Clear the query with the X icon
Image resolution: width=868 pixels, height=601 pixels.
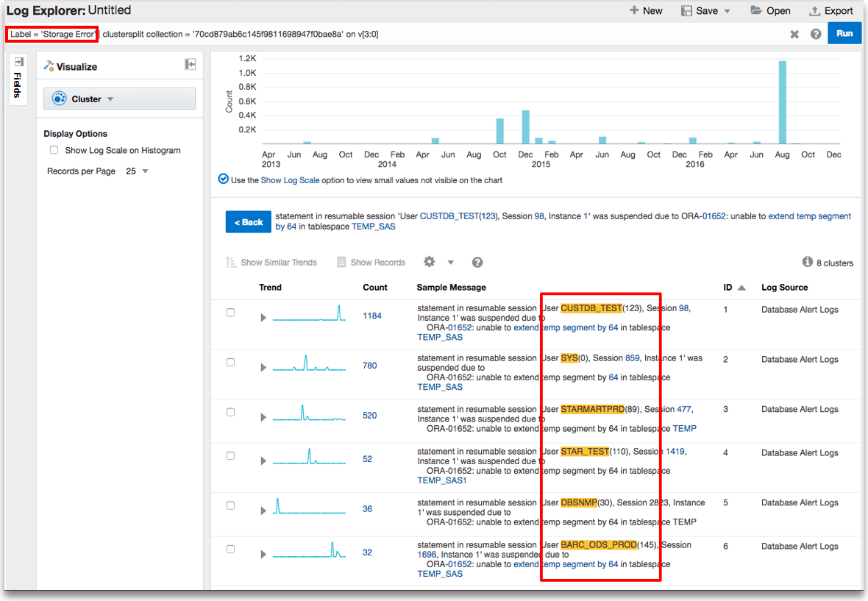coord(794,33)
